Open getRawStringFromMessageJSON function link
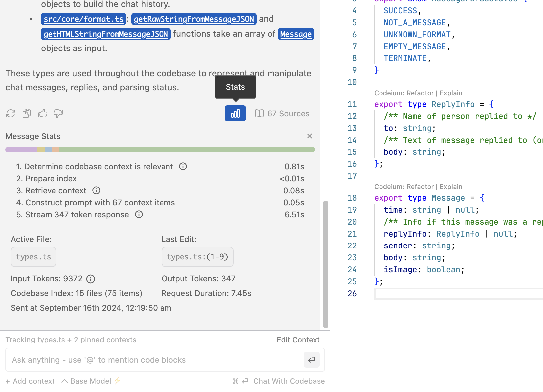 [194, 19]
